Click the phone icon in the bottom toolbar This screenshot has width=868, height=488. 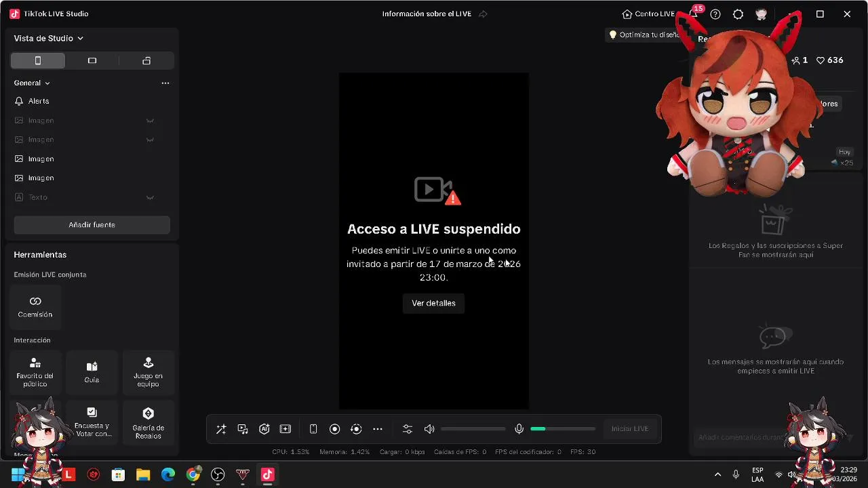click(x=313, y=429)
